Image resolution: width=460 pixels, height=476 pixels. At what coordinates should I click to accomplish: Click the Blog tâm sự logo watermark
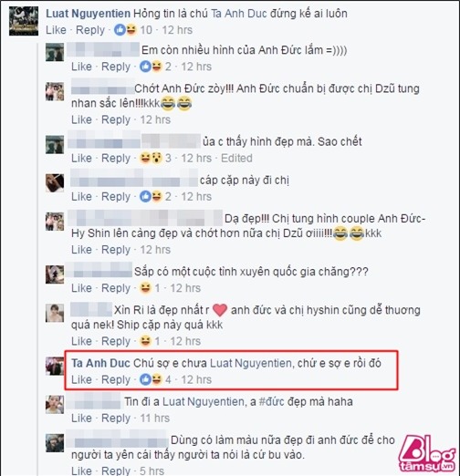(427, 453)
